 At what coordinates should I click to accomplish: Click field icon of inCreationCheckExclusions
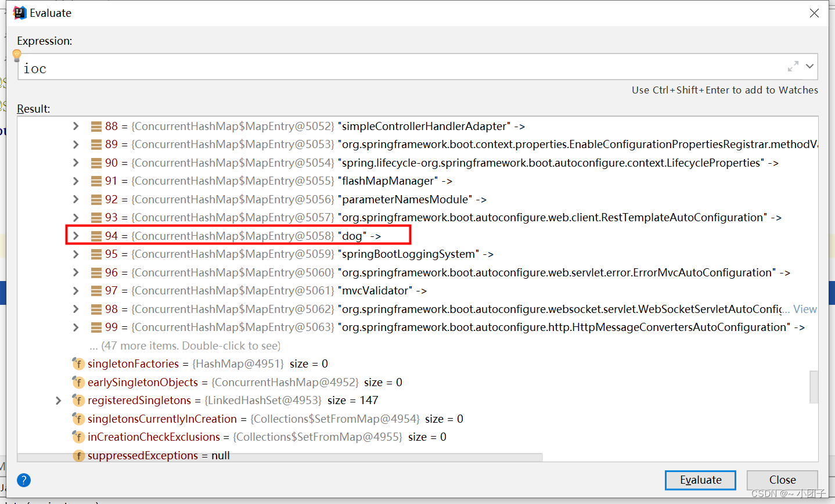[78, 437]
